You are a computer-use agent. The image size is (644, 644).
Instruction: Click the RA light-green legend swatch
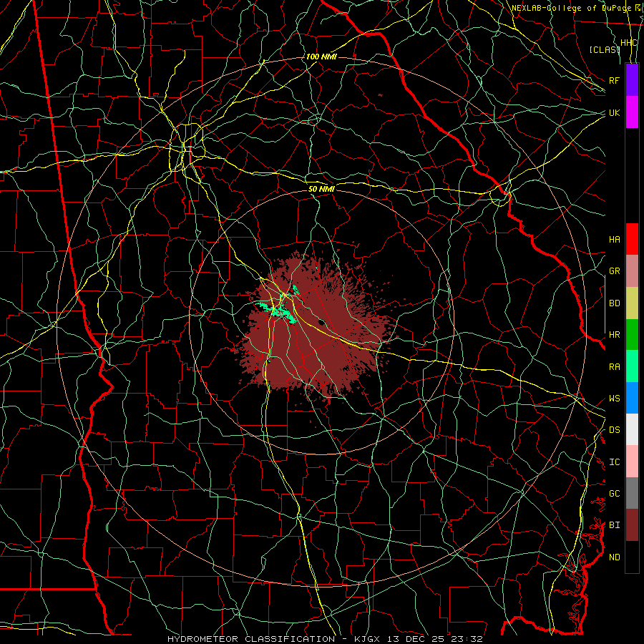pyautogui.click(x=632, y=366)
